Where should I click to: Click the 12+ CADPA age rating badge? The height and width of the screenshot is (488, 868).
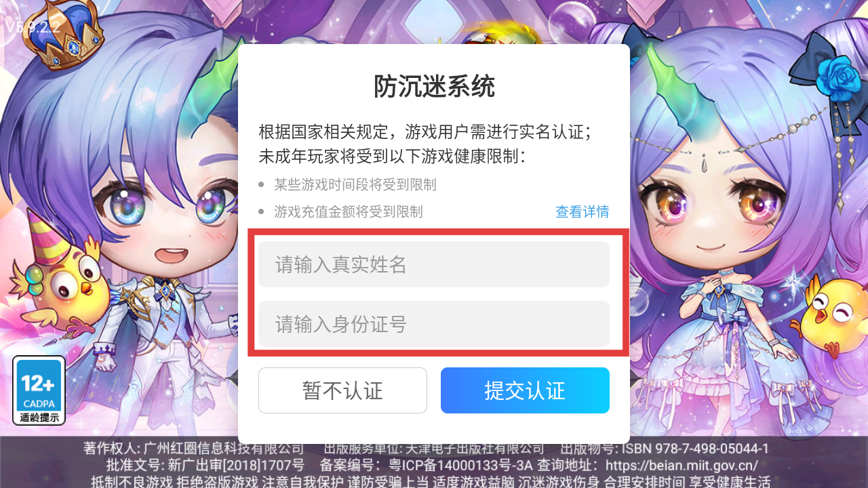pyautogui.click(x=39, y=390)
